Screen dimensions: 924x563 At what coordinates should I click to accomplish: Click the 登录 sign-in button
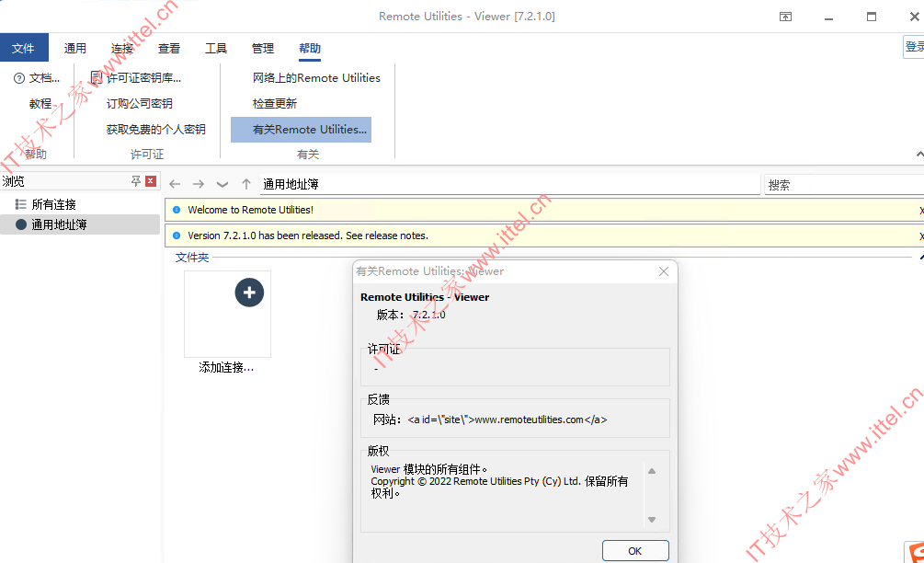[914, 47]
